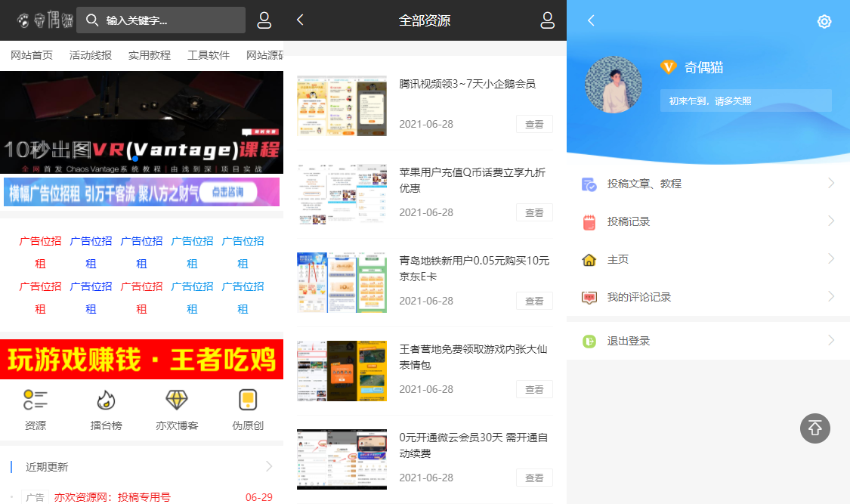Click 点击咨询 on banner ad

click(x=227, y=192)
